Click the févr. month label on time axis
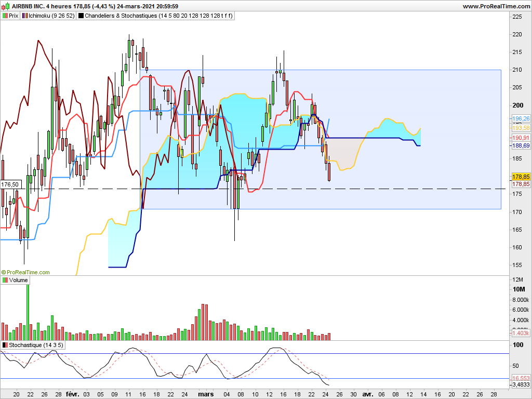 tap(73, 394)
